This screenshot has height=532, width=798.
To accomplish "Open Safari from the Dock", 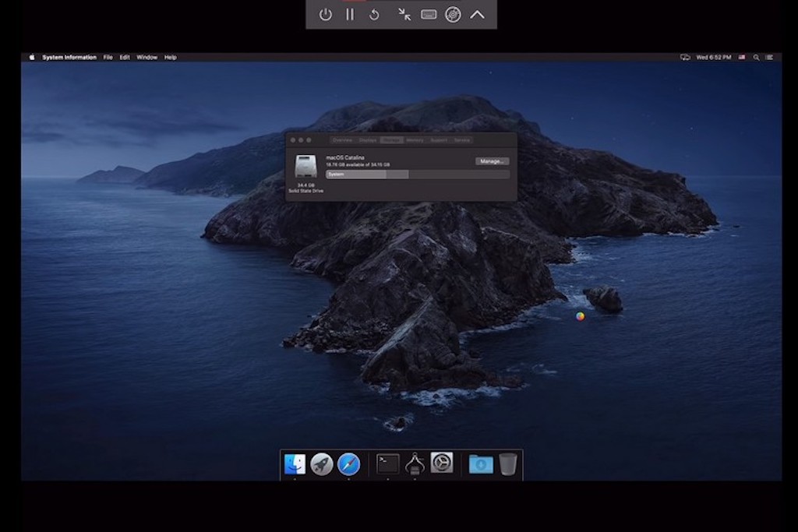I will tap(348, 464).
